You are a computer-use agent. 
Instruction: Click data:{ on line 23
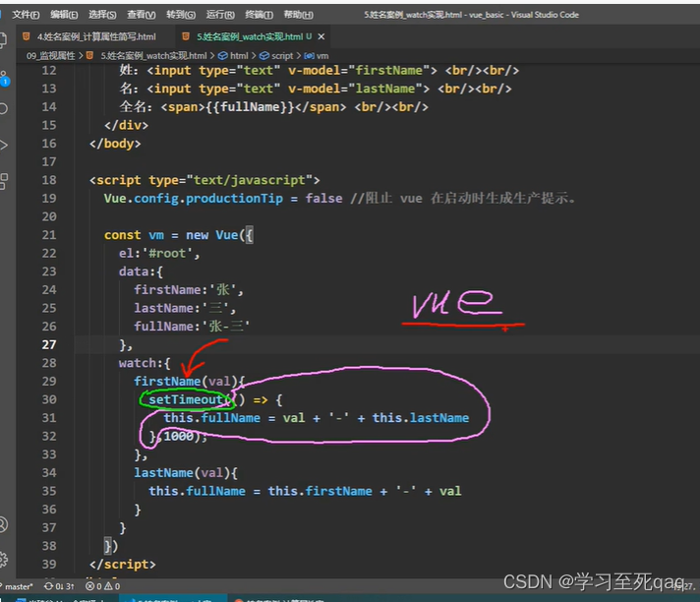tap(141, 271)
